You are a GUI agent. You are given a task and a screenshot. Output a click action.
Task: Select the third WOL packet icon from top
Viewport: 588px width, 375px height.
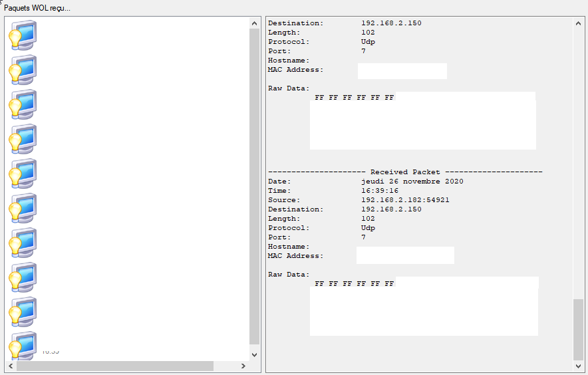(23, 104)
